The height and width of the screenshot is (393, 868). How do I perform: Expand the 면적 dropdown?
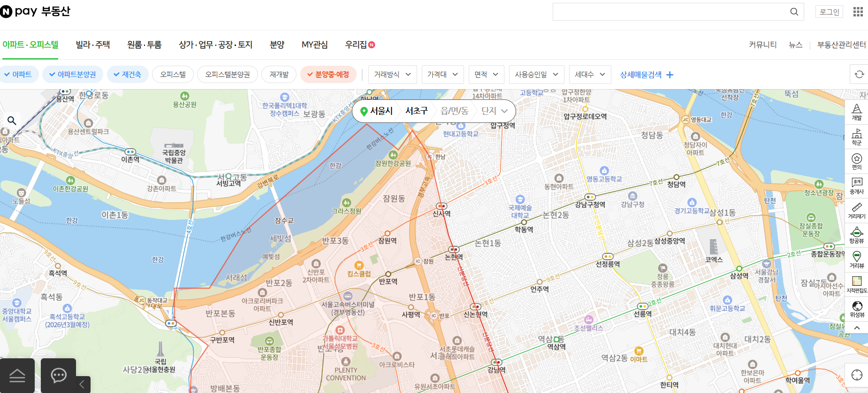point(486,75)
